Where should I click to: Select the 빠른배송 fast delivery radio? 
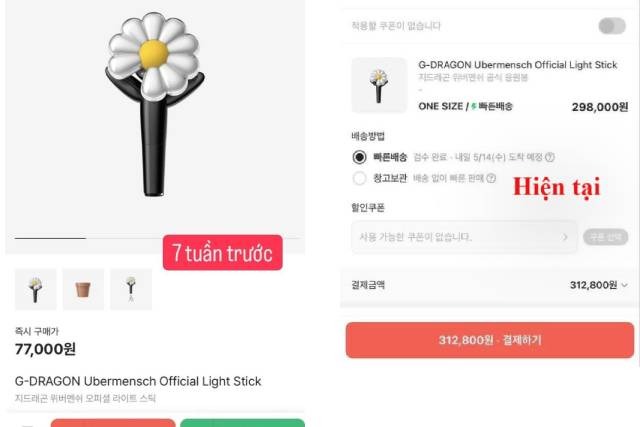(359, 157)
